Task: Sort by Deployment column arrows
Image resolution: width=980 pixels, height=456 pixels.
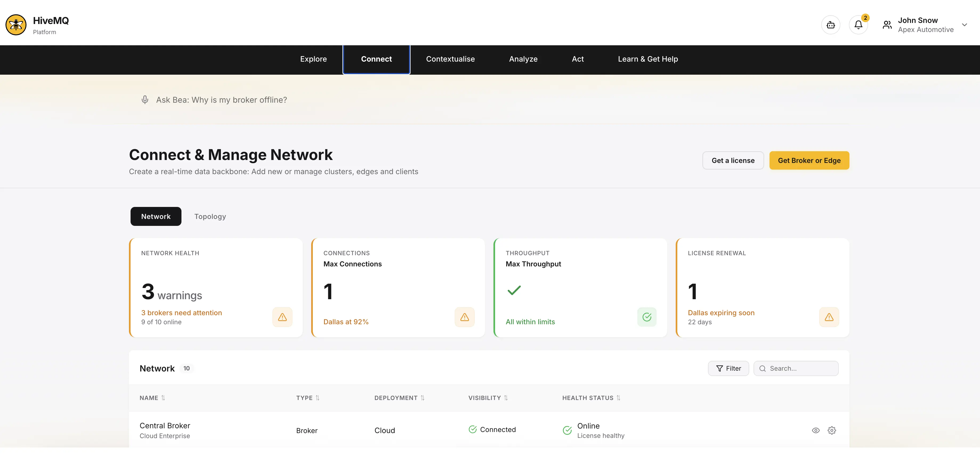Action: click(x=422, y=398)
